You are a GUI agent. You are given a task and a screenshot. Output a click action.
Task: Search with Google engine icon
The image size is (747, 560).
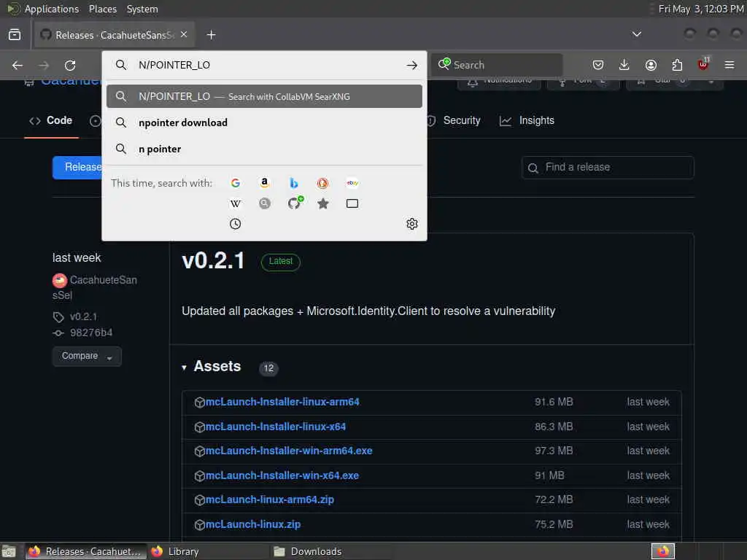236,183
